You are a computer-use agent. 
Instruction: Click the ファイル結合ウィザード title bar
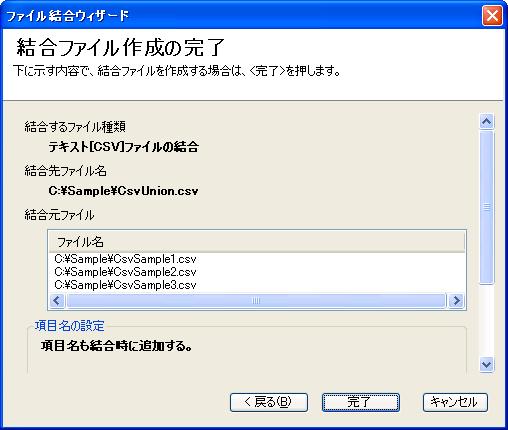coord(240,15)
